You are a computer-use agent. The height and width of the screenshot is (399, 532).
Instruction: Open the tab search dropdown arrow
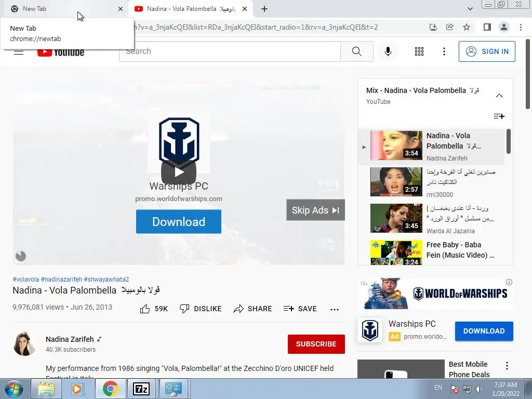click(470, 9)
